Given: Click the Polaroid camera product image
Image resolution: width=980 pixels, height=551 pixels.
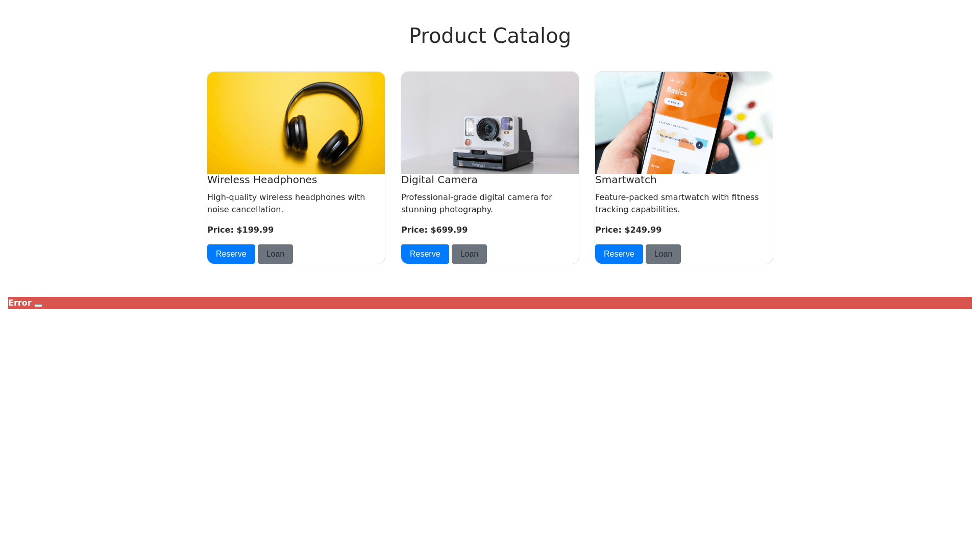Looking at the screenshot, I should pos(490,123).
